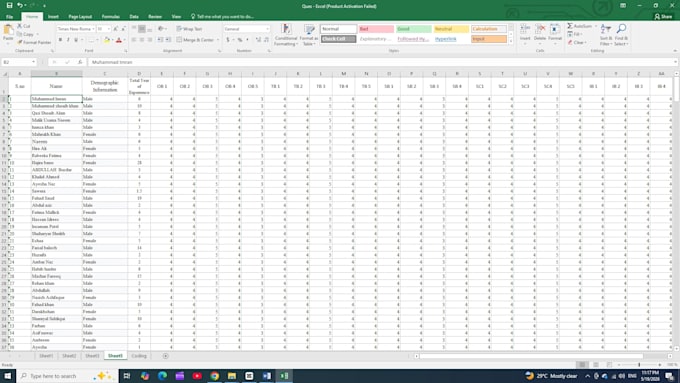
Task: Switch to the Insert tab
Action: [53, 16]
